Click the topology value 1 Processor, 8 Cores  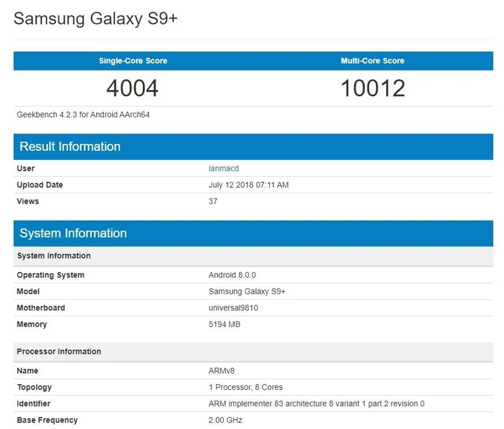click(246, 387)
